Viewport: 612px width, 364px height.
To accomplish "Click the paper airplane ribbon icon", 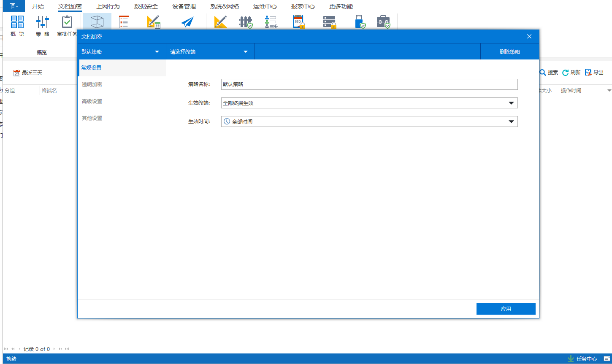I will tap(187, 22).
